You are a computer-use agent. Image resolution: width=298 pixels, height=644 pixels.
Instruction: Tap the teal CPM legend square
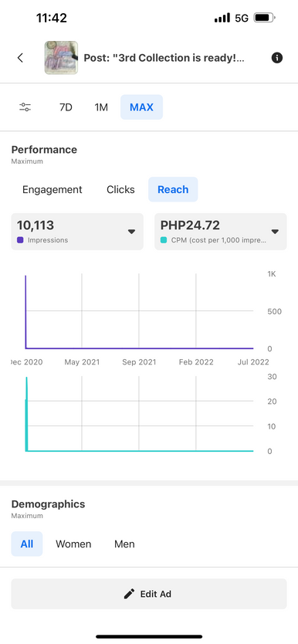[164, 240]
